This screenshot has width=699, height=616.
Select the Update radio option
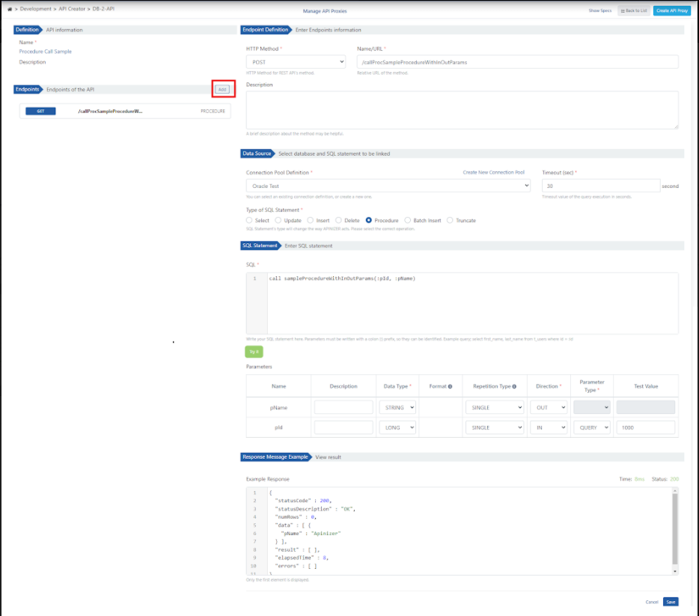pyautogui.click(x=278, y=221)
